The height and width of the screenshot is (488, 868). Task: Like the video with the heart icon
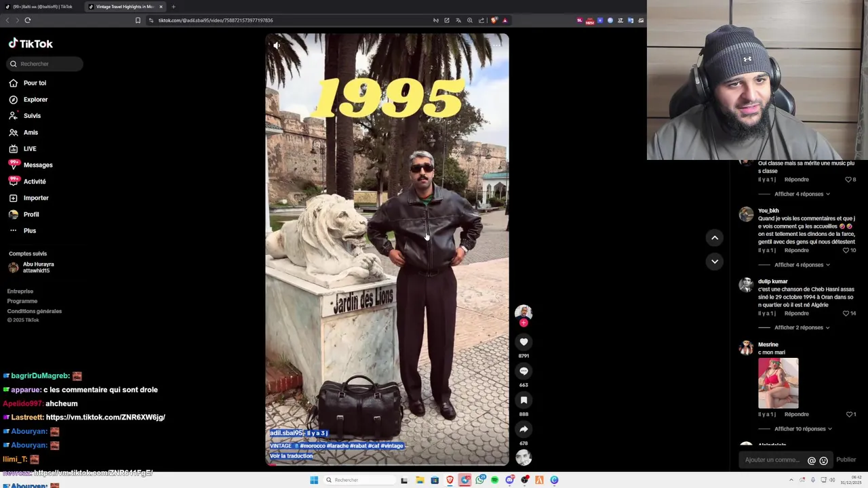(x=524, y=342)
